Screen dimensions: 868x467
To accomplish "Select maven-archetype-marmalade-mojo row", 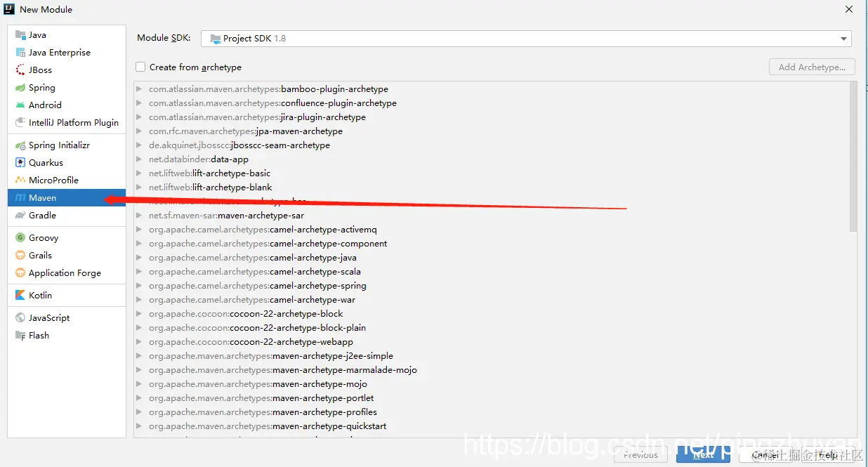I will point(492,370).
